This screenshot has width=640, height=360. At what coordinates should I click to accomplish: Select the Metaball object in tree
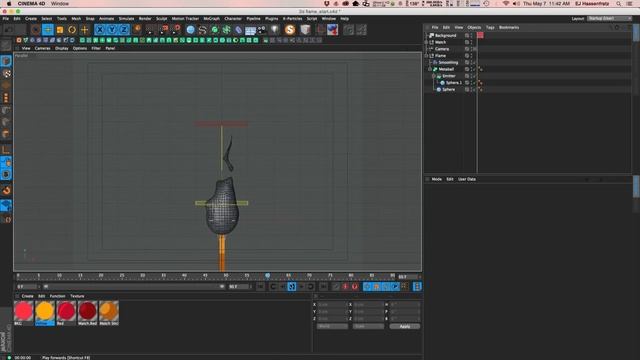tap(446, 69)
